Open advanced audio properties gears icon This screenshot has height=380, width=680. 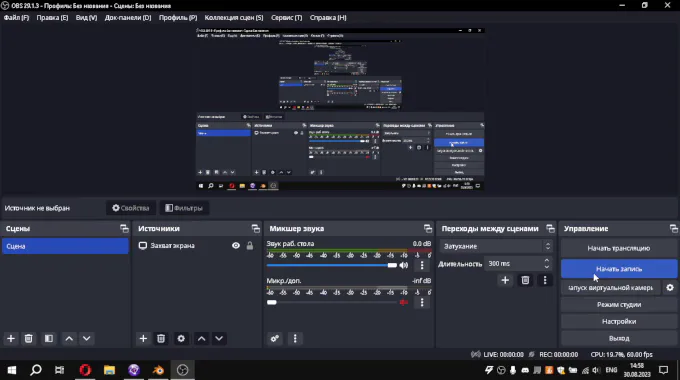pyautogui.click(x=275, y=339)
